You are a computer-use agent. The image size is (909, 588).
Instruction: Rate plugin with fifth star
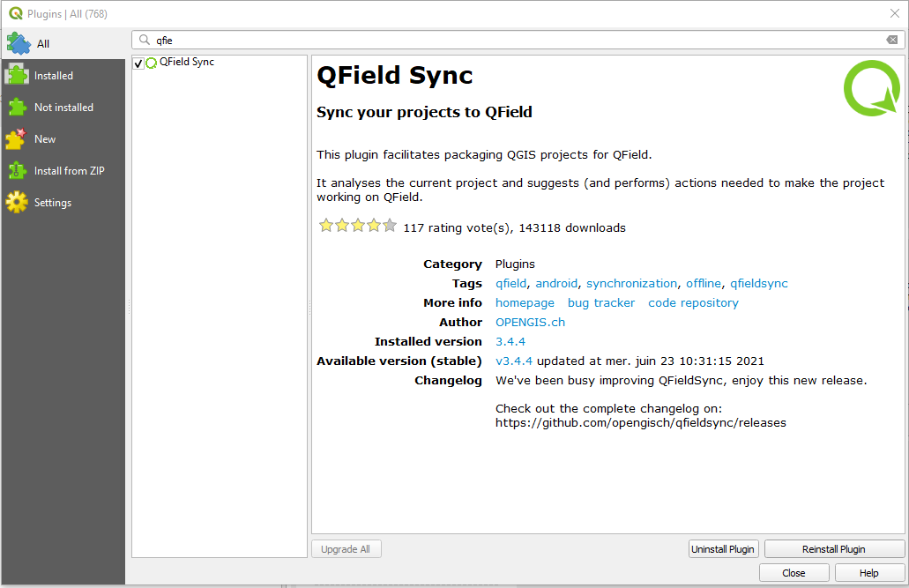point(390,226)
